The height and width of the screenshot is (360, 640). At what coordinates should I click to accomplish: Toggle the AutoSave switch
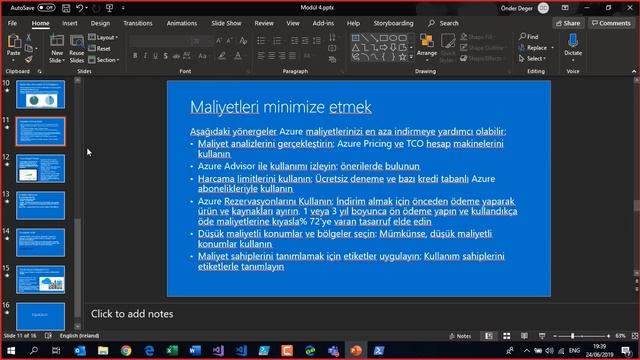click(47, 8)
